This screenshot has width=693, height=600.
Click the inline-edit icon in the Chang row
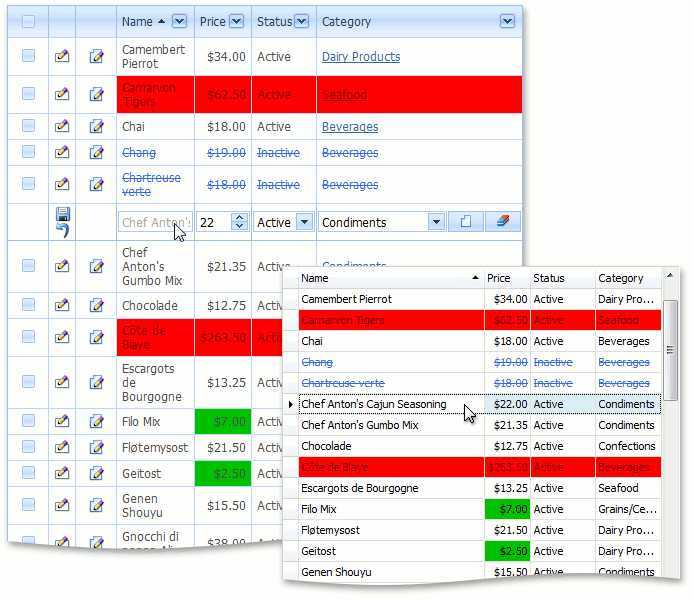coord(62,152)
